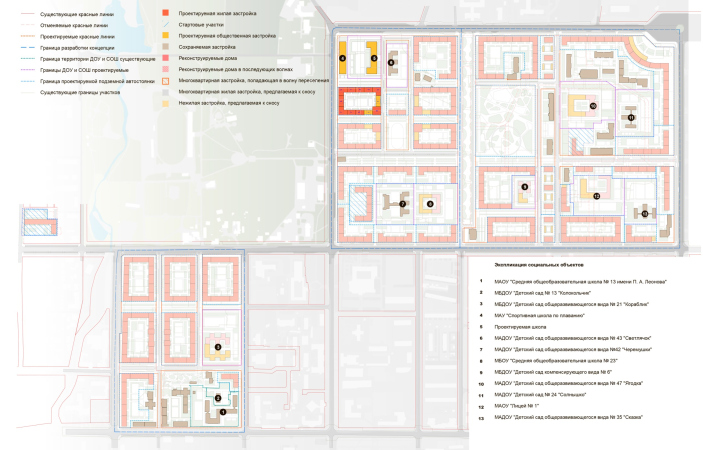Select marker 12 on the map

(x=596, y=197)
